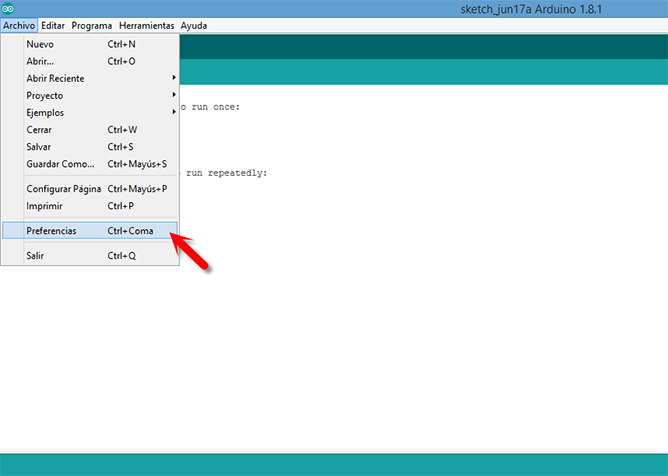Select Configurar Página menu entry
The height and width of the screenshot is (476, 668).
tap(90, 189)
